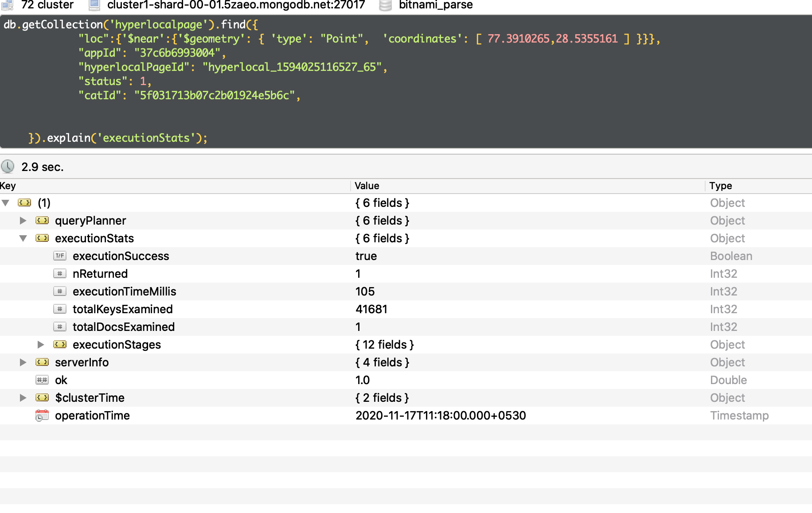812x513 pixels.
Task: Click the Int32 icon beside nReturned
Action: pos(60,273)
